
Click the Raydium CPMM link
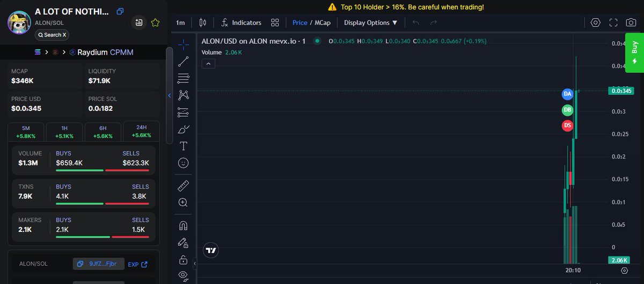(101, 52)
